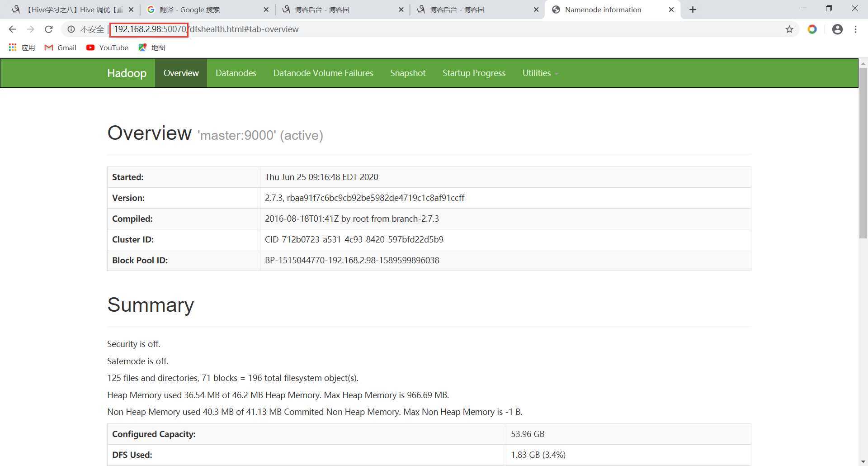Open the 地图 maps bookmark
Screen dimensions: 868x466
tap(152, 48)
